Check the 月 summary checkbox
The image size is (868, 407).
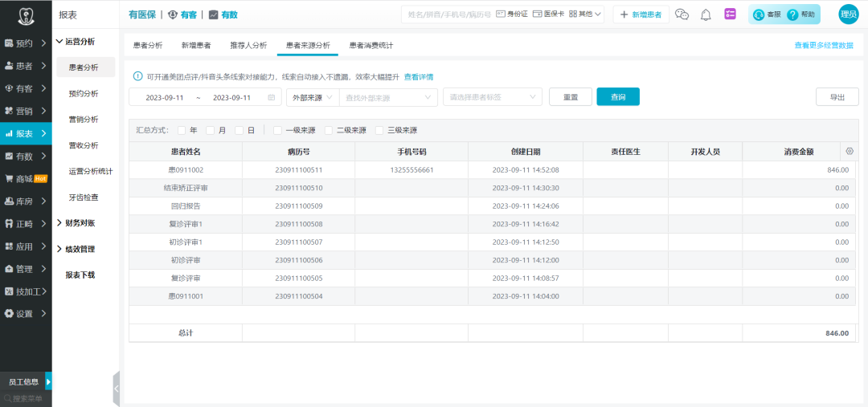(x=211, y=131)
